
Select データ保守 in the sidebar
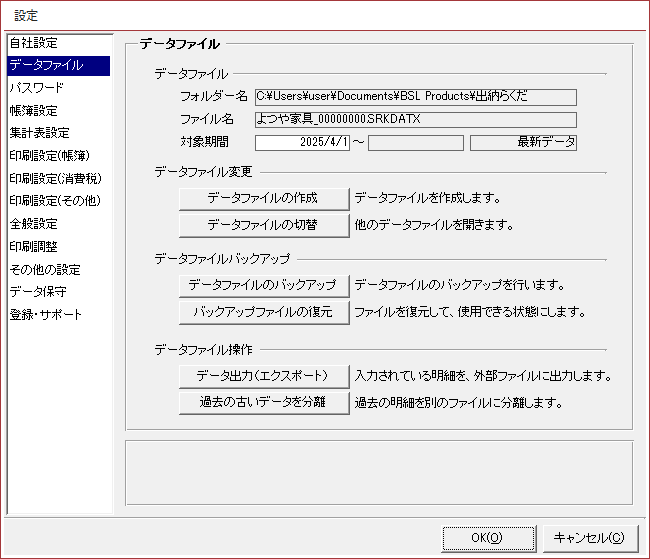38,292
